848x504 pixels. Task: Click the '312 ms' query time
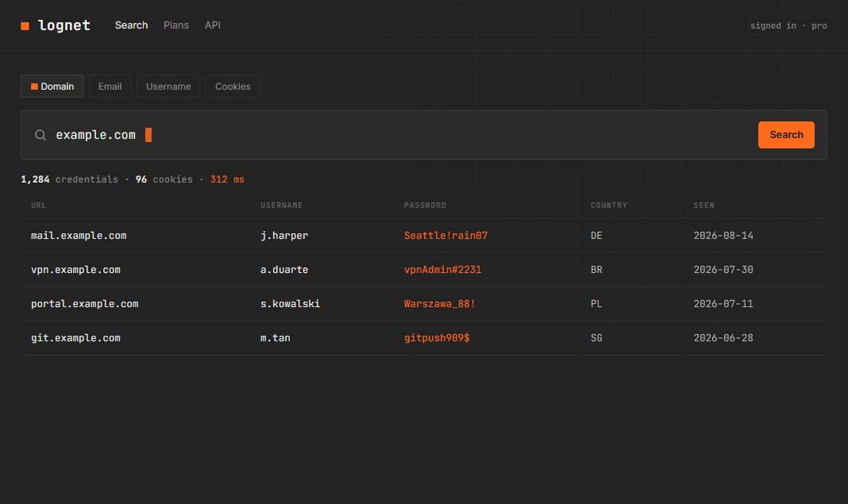coord(227,179)
